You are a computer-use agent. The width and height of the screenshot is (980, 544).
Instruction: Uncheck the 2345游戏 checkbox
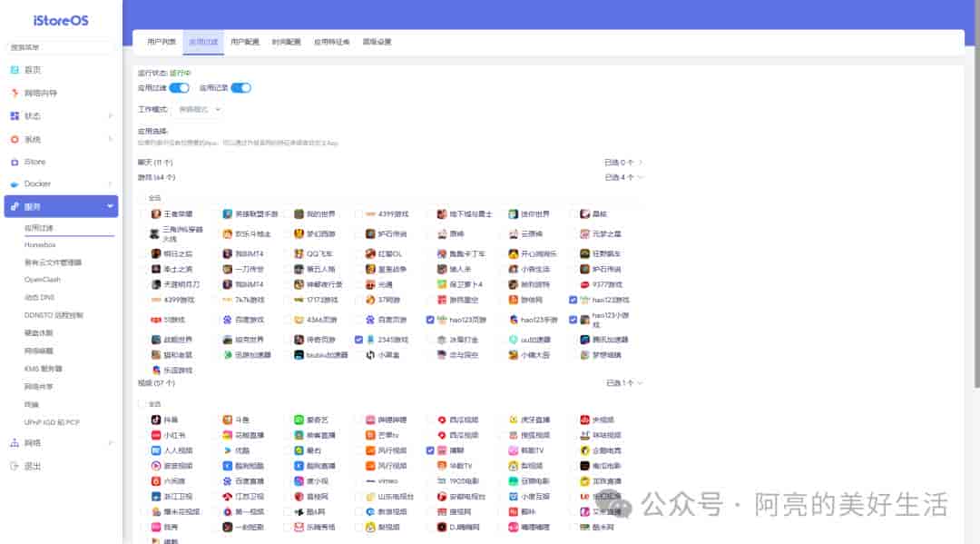tap(358, 340)
